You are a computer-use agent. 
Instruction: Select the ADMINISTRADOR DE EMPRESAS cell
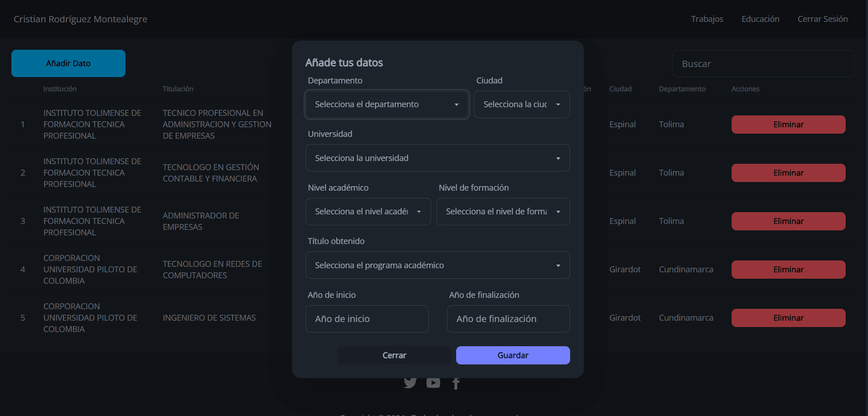tap(201, 221)
